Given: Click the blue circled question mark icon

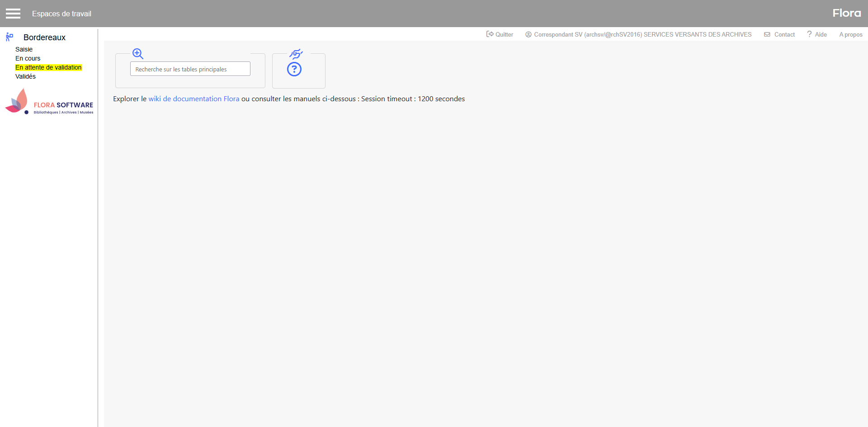Looking at the screenshot, I should (x=294, y=69).
